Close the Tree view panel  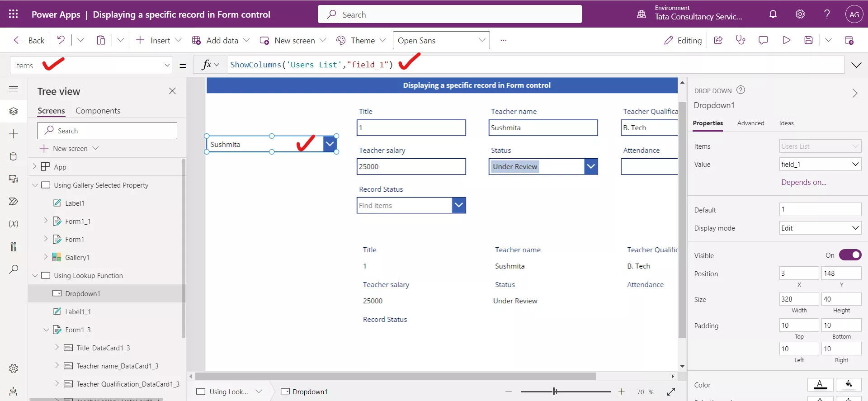pyautogui.click(x=172, y=91)
